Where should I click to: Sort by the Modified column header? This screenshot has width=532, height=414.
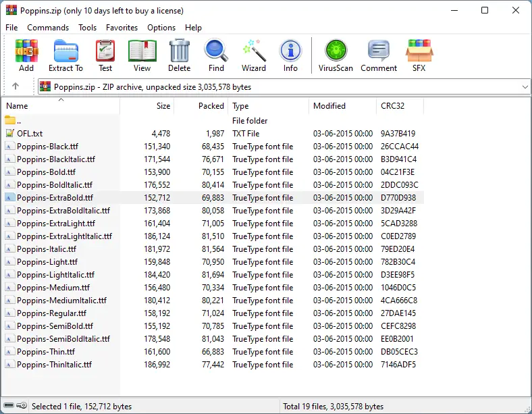[343, 106]
